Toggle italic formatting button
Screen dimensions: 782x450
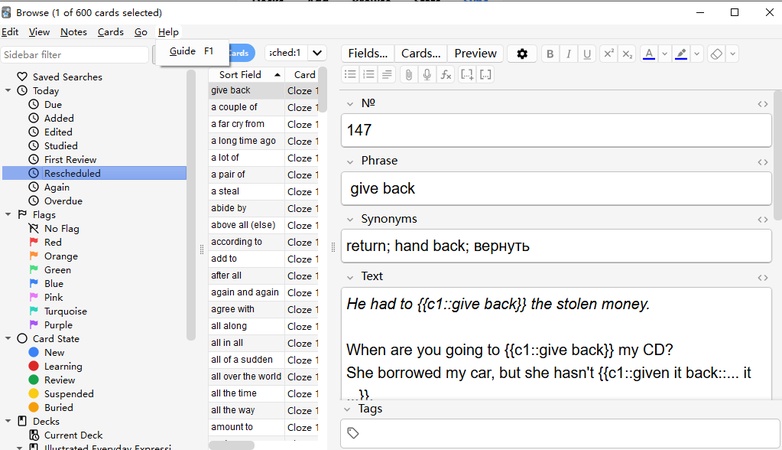569,54
